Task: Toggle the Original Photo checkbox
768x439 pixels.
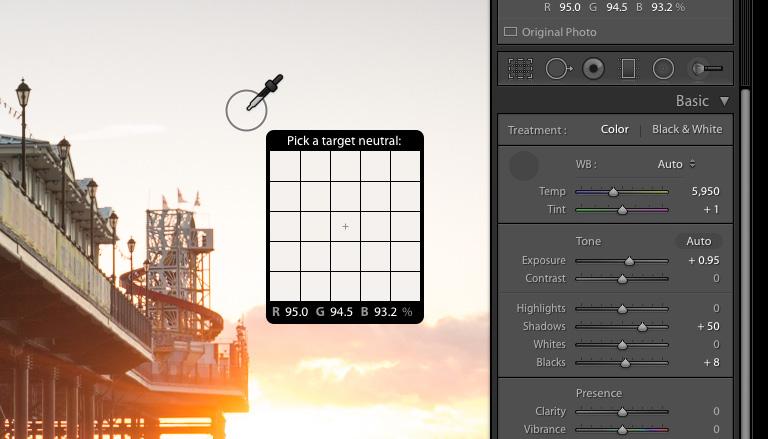Action: [510, 32]
